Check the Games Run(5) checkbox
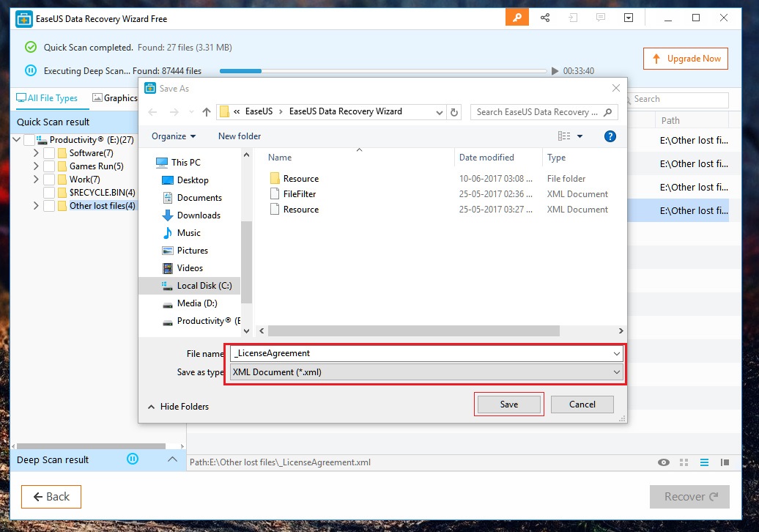Viewport: 759px width, 532px height. pos(49,166)
